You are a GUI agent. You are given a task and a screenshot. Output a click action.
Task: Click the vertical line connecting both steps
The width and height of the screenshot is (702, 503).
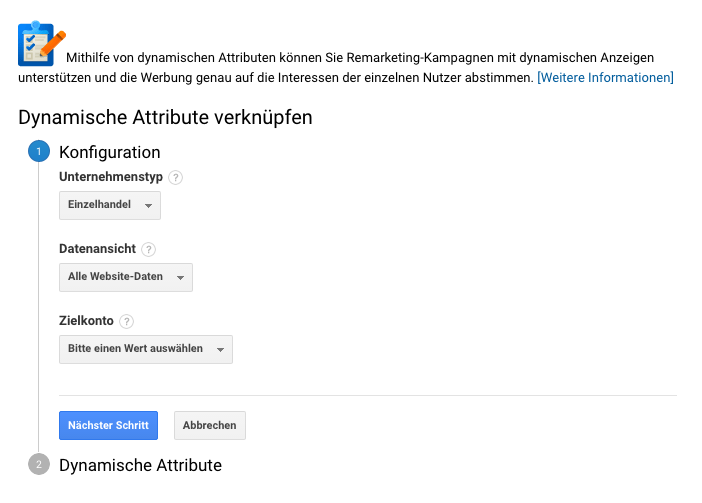(39, 307)
